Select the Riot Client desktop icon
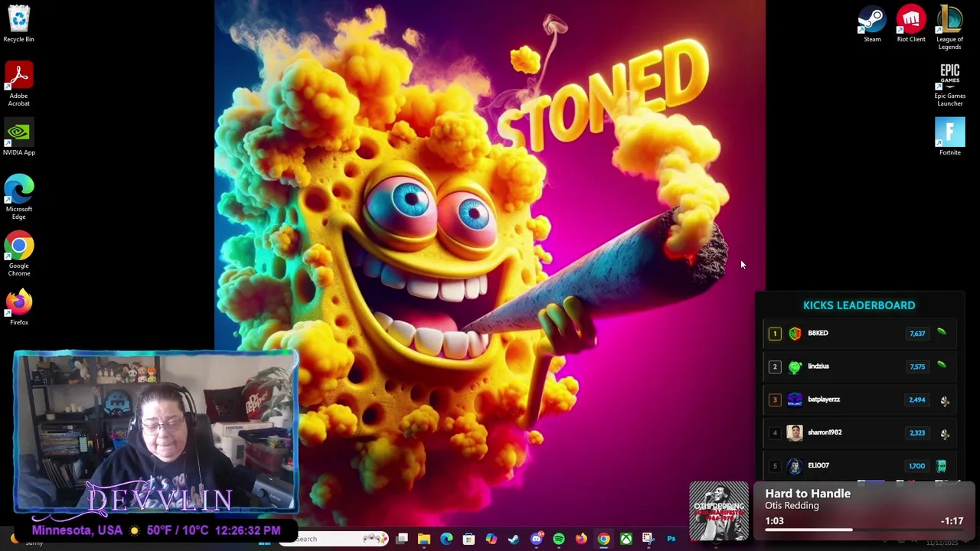980x551 pixels. click(911, 24)
